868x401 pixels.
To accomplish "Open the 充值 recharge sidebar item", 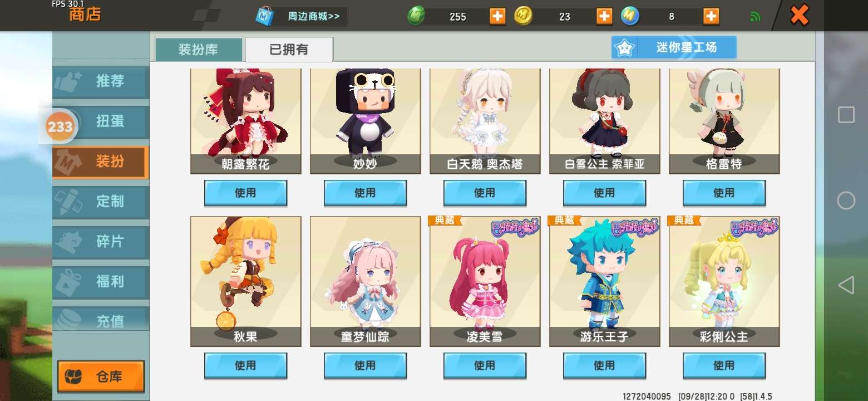I will pyautogui.click(x=101, y=319).
